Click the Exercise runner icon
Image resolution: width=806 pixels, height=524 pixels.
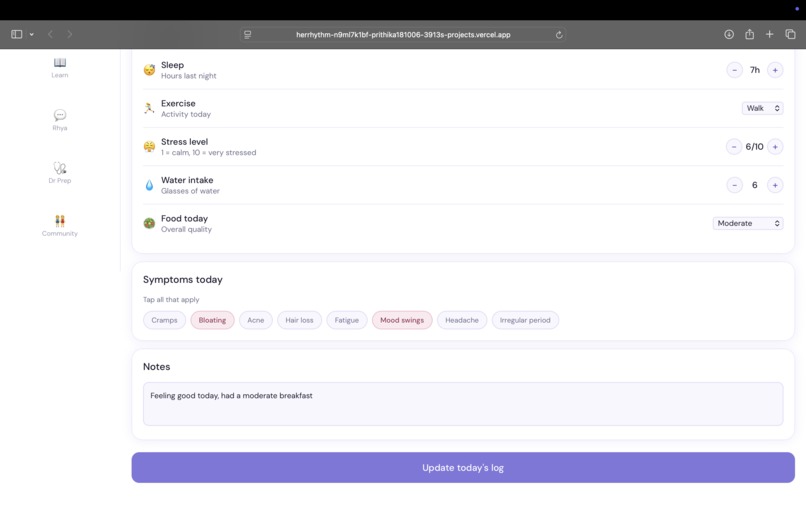[x=149, y=108]
